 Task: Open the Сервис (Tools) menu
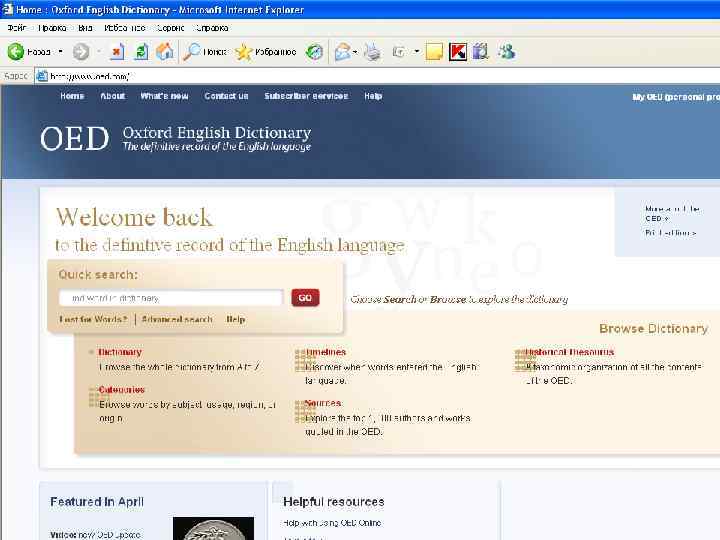click(x=170, y=28)
